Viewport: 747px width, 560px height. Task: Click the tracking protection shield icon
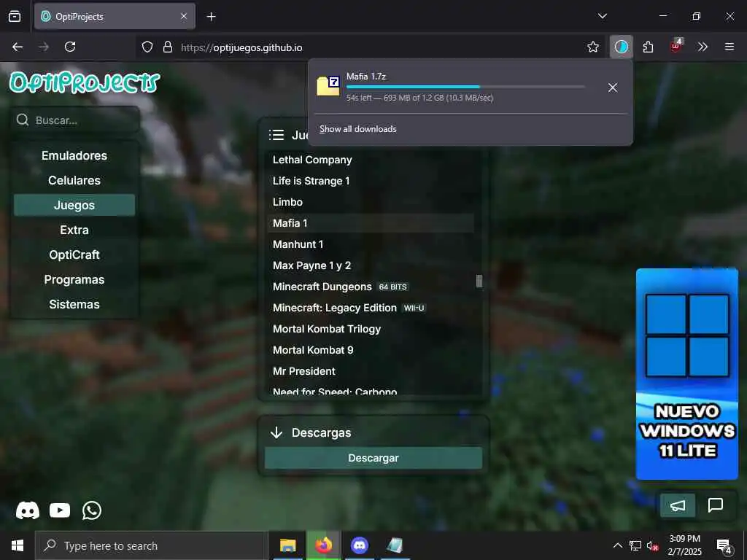[x=147, y=47]
